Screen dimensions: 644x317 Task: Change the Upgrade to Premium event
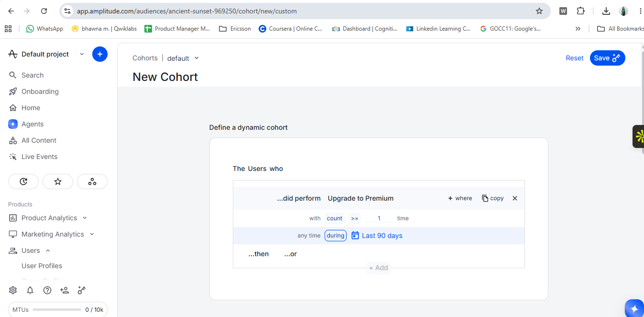[360, 198]
